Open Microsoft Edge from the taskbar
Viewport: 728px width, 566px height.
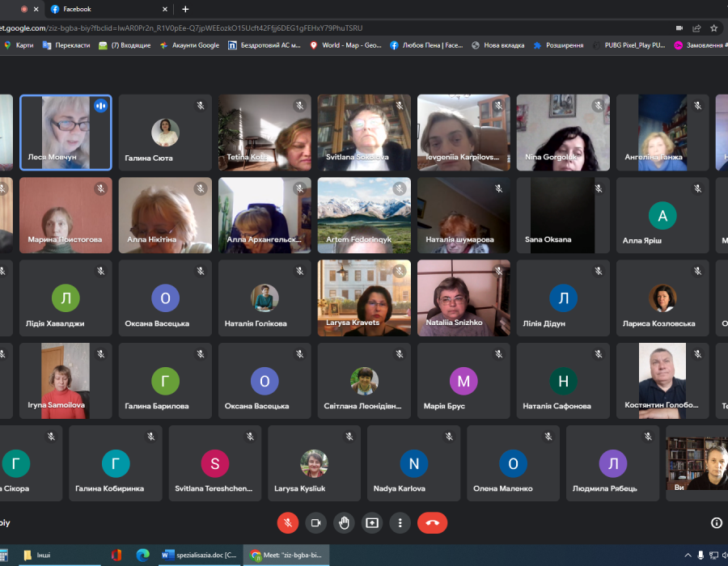tap(143, 555)
